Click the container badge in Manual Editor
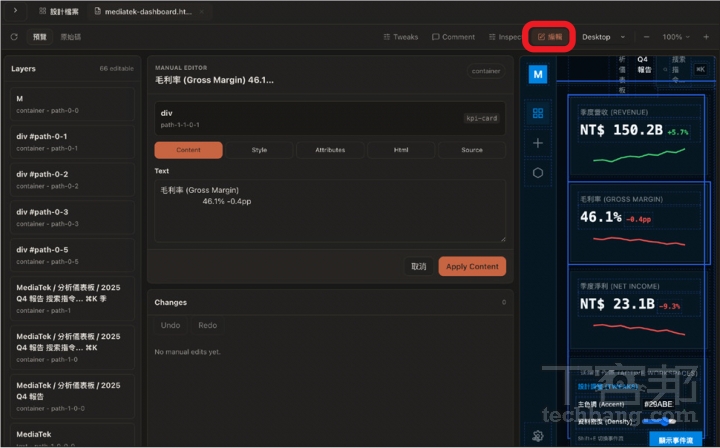The height and width of the screenshot is (448, 720). [x=486, y=71]
